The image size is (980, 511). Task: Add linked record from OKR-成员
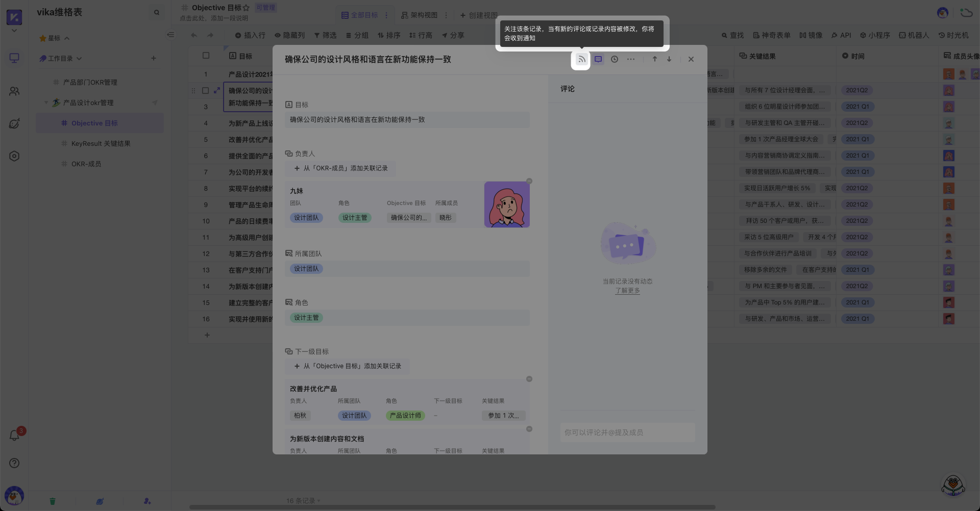click(x=340, y=168)
